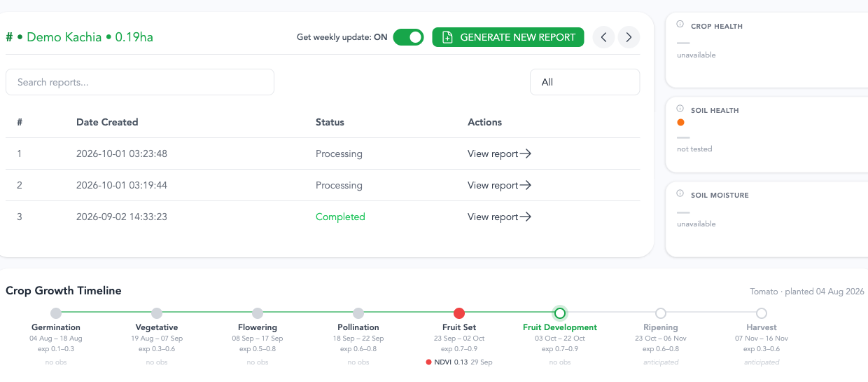Image resolution: width=868 pixels, height=382 pixels.
Task: Click info icon beside Soil Health
Action: tap(680, 109)
